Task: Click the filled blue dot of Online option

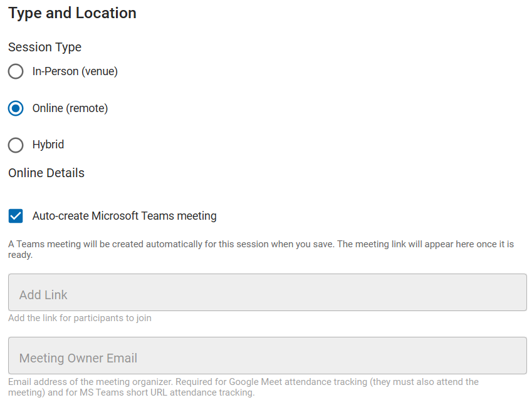Action: point(16,108)
